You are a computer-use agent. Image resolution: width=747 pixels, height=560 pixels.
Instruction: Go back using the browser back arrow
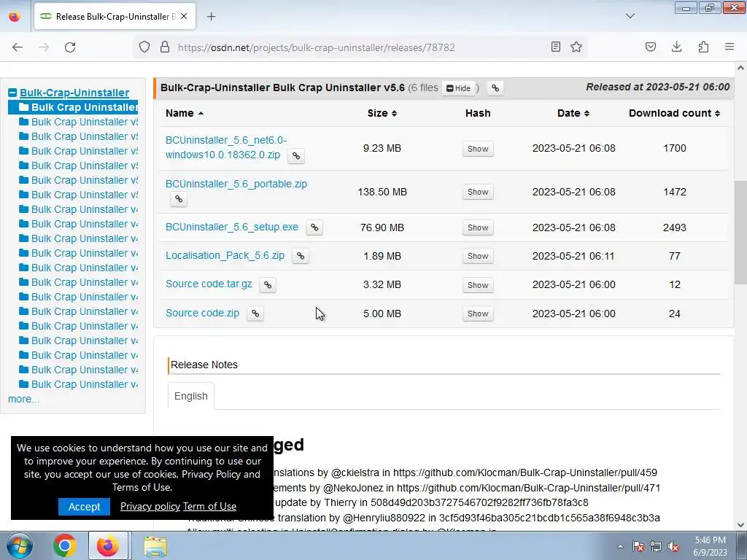18,47
